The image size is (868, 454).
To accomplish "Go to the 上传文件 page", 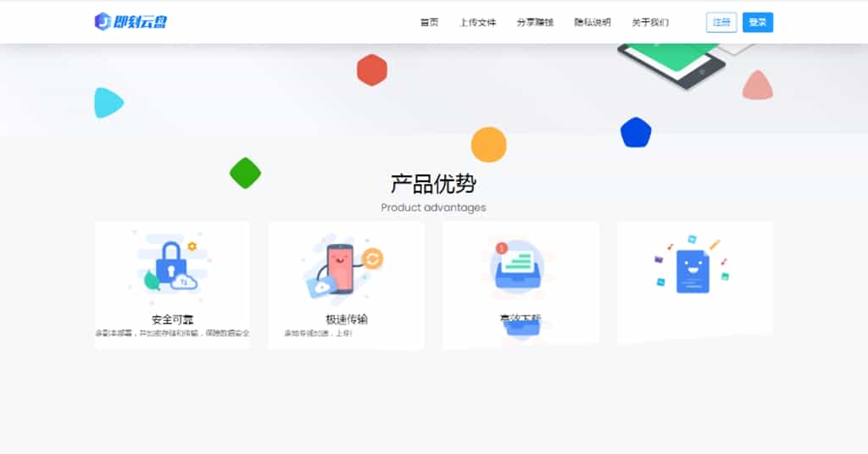I will pos(477,22).
